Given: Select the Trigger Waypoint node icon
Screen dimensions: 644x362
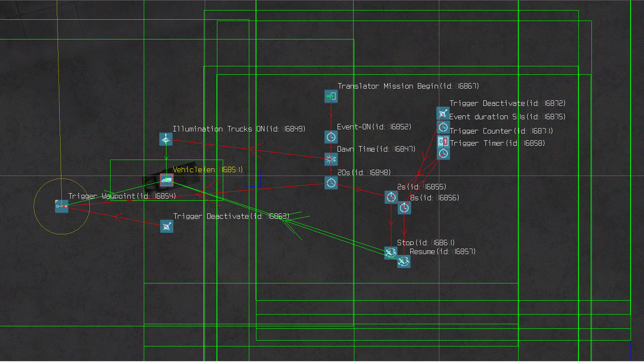Looking at the screenshot, I should [x=61, y=206].
